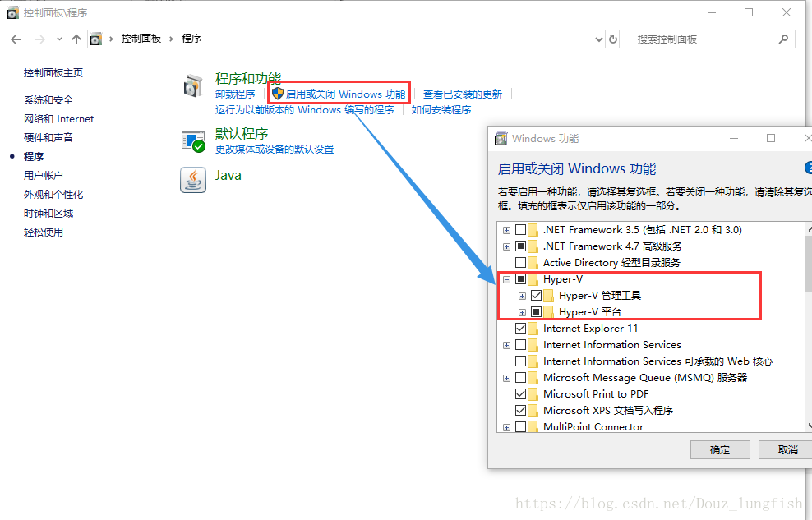This screenshot has height=520, width=812.
Task: Expand .NET Framework 3.5 tree node
Action: (506, 230)
